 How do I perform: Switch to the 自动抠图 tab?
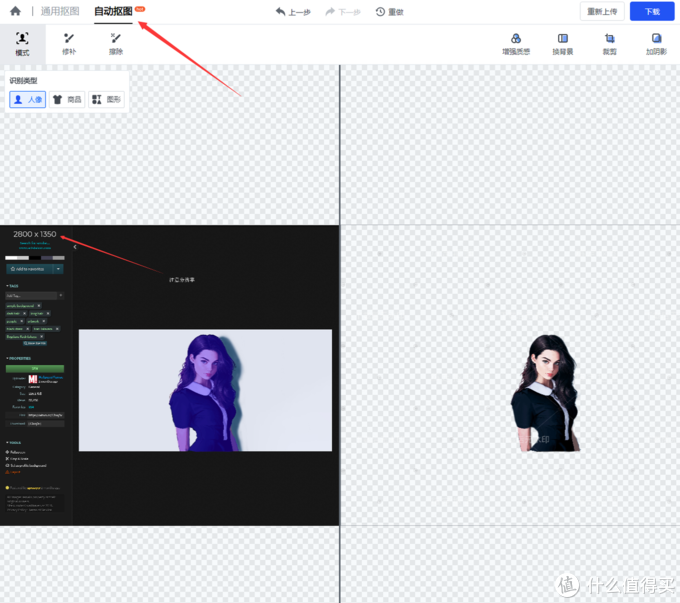pyautogui.click(x=113, y=12)
